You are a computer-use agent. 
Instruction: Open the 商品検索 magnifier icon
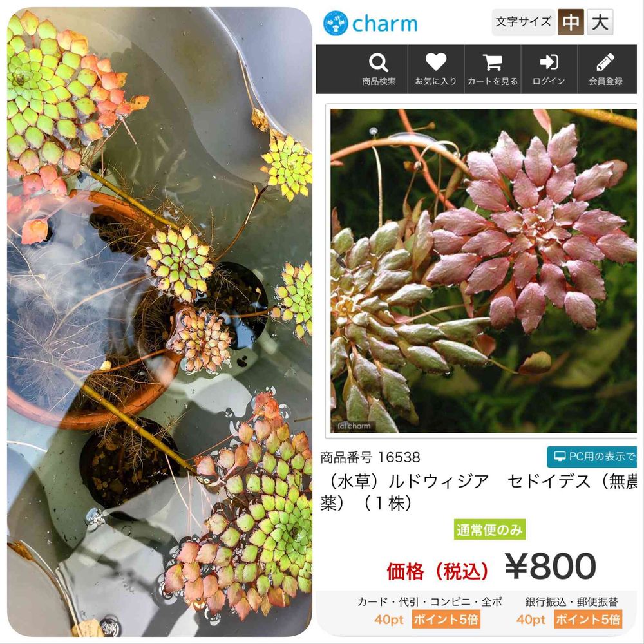click(378, 63)
